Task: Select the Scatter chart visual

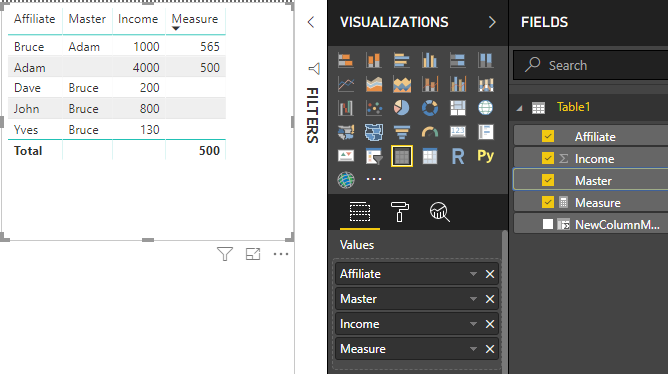Action: point(374,108)
